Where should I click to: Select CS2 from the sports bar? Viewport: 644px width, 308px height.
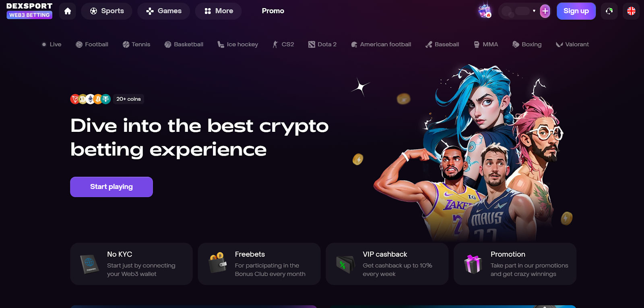coord(283,44)
